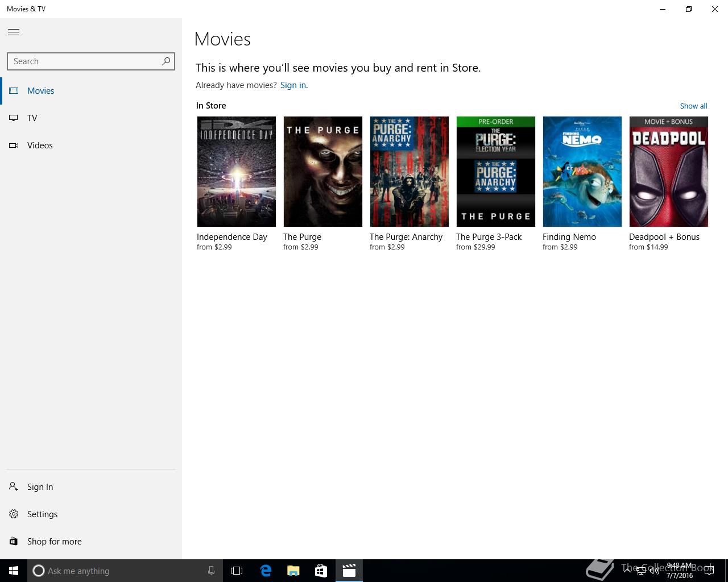Click The Purge: Anarchy title text
The width and height of the screenshot is (728, 582).
pos(406,237)
